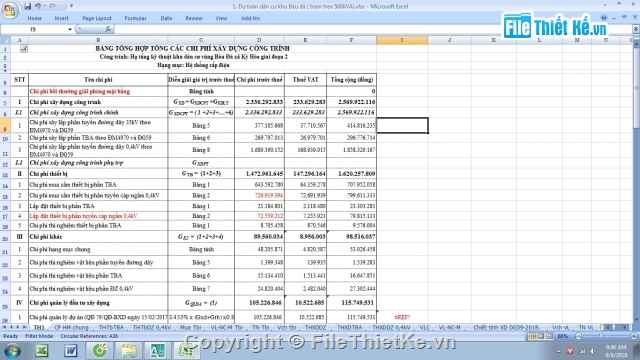Switch to the CP HM chung sheet
The width and height of the screenshot is (640, 360).
click(x=71, y=327)
